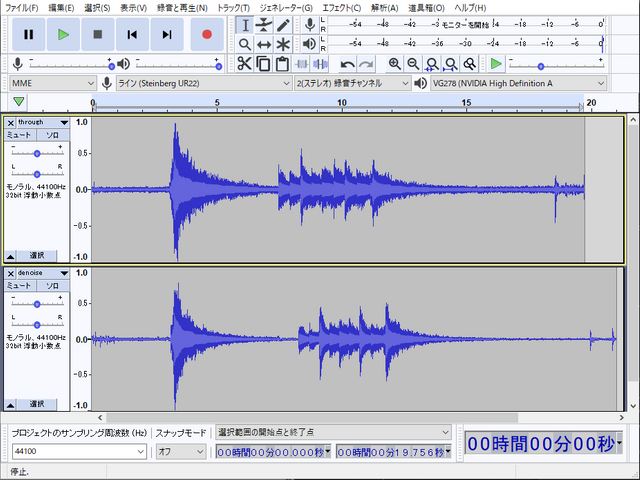This screenshot has width=640, height=480.
Task: Open the Effect menu
Action: pos(342,8)
